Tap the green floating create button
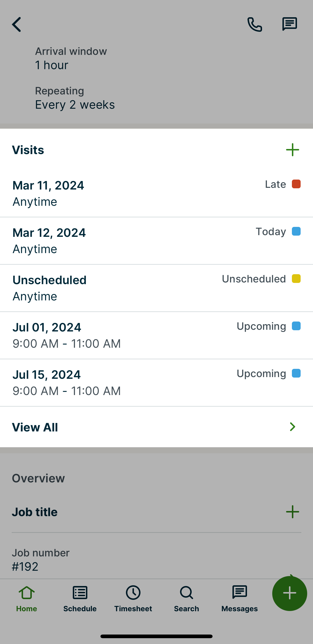 tap(289, 593)
